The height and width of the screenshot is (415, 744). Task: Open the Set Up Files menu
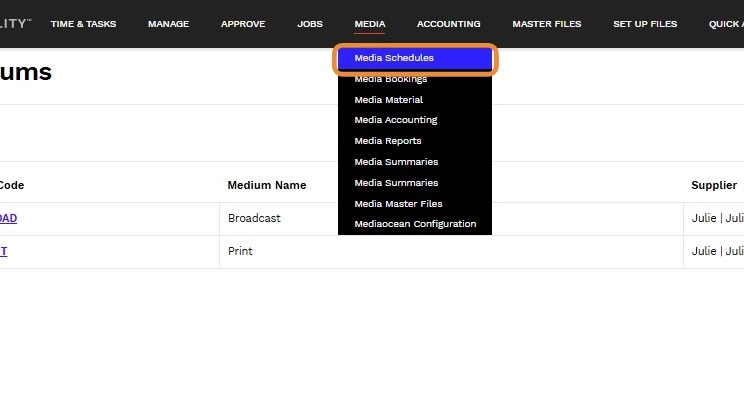(645, 24)
